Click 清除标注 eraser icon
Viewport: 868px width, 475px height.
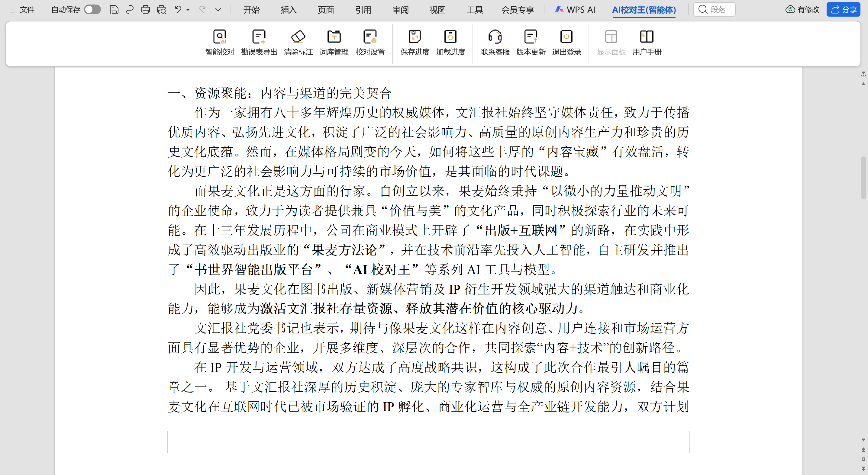coord(298,37)
